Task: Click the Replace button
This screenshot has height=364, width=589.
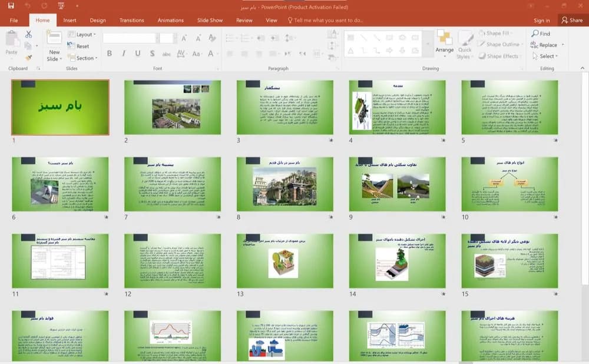Action: (x=548, y=45)
